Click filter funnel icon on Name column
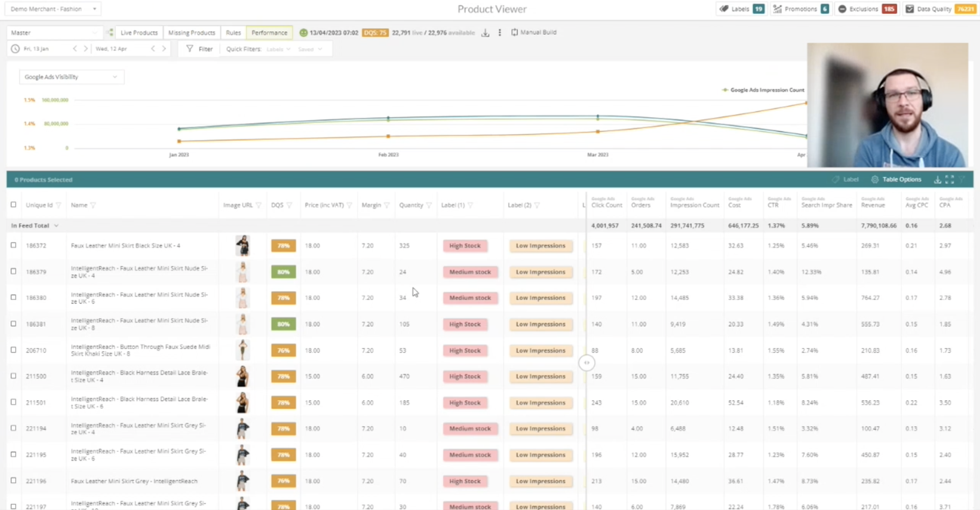This screenshot has height=510, width=980. click(93, 205)
